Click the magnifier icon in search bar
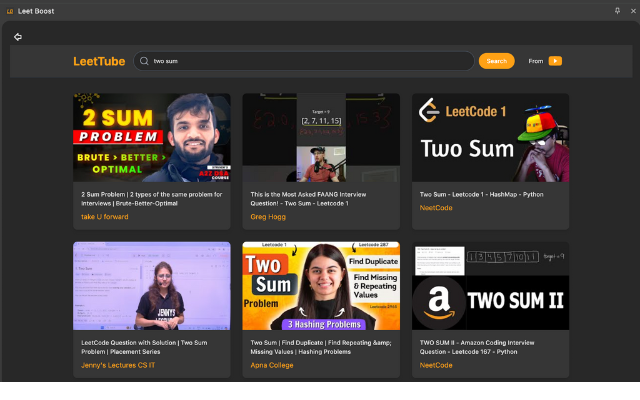 pyautogui.click(x=144, y=61)
